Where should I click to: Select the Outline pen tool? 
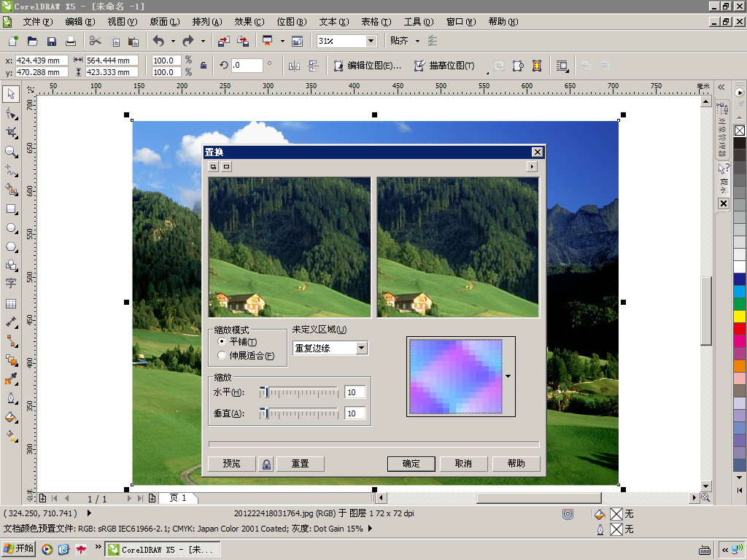pos(11,398)
